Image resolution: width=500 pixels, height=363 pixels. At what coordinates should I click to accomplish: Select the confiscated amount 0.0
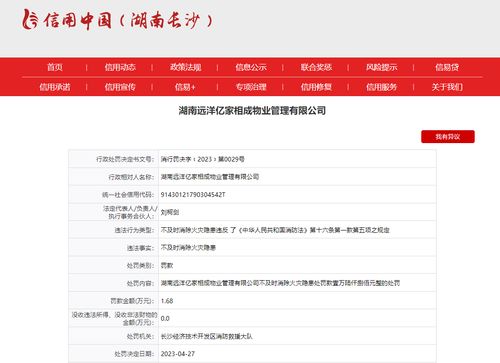pyautogui.click(x=165, y=319)
